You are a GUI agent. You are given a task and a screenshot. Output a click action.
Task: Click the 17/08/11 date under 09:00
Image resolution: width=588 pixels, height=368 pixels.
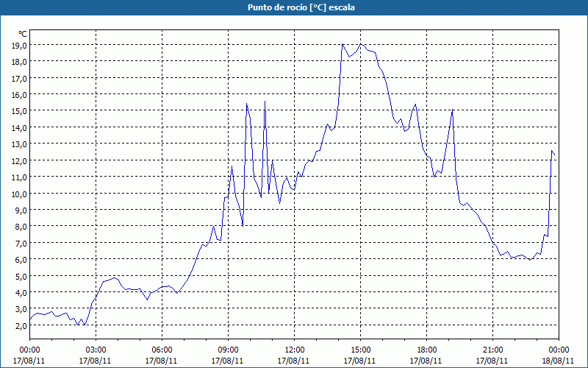228,361
